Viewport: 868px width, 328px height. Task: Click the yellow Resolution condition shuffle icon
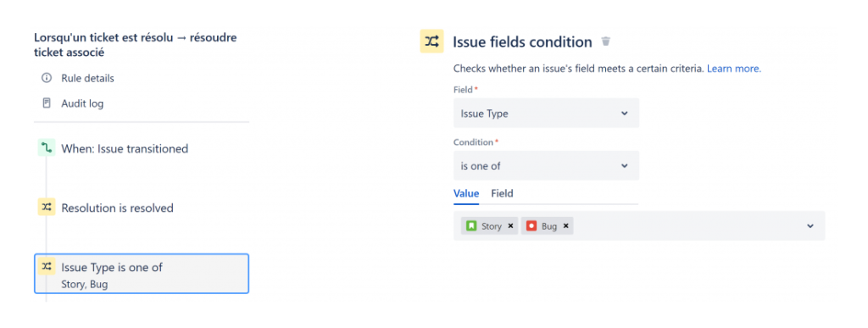[x=47, y=208]
